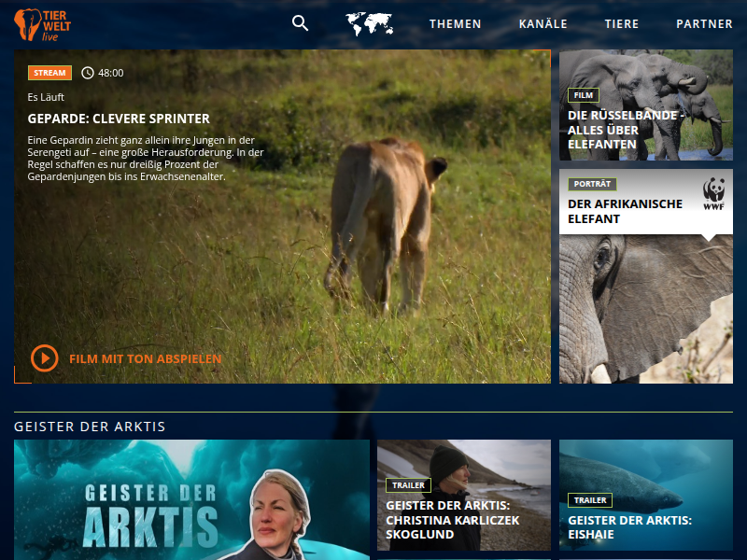Click the orange play circle icon
This screenshot has width=747, height=560.
coord(44,358)
